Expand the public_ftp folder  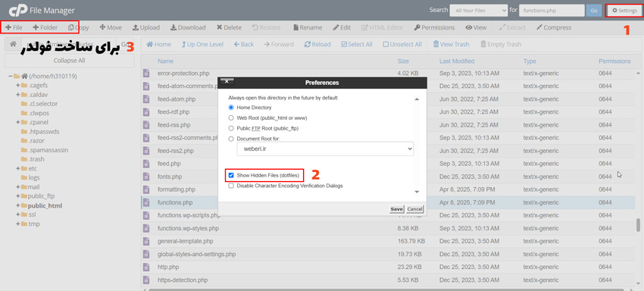(x=18, y=196)
